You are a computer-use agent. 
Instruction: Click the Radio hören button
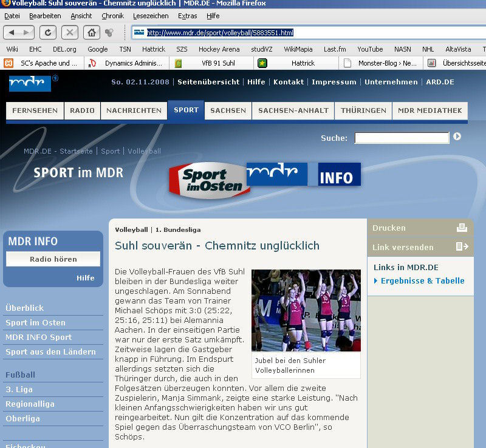click(53, 259)
